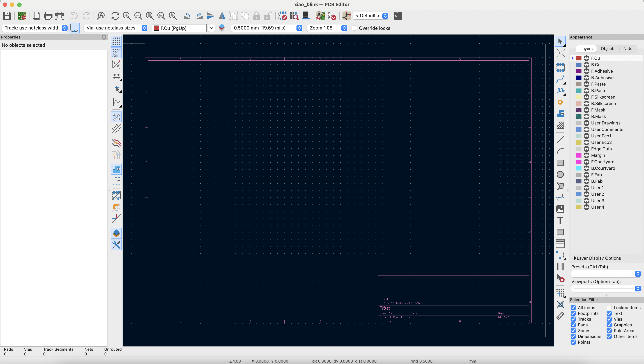The image size is (644, 364).
Task: Enable Override locks checkbox
Action: 354,28
